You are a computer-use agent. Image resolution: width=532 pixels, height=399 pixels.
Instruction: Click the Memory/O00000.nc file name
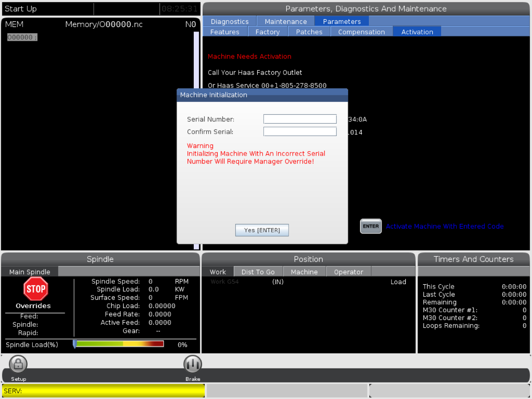[x=104, y=24]
